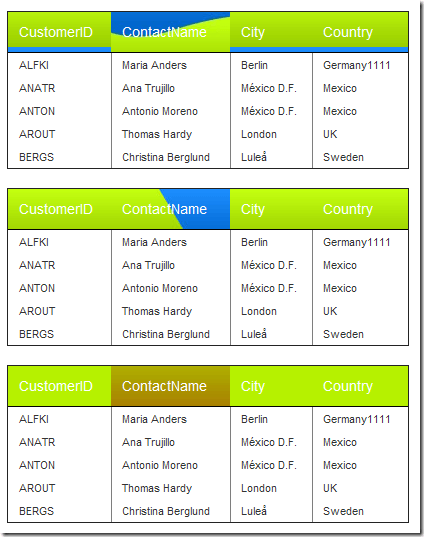Click CustomerID header in first grid

60,32
